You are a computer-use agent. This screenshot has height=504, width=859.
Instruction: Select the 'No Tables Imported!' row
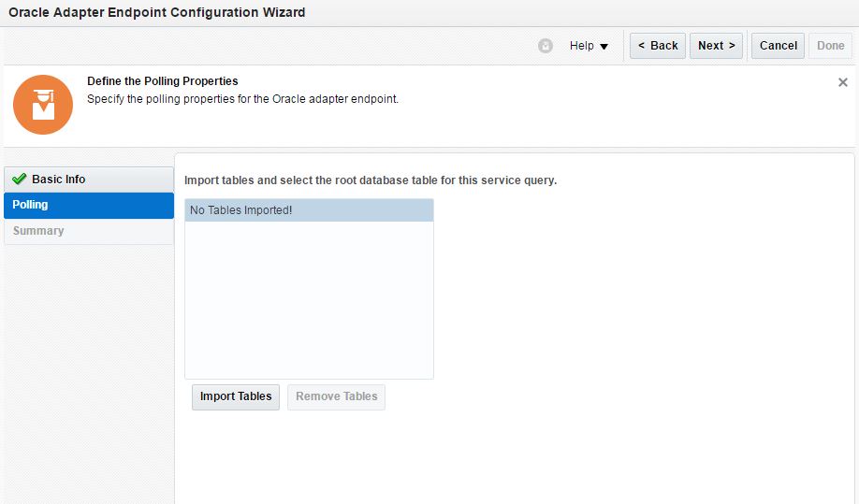(309, 210)
